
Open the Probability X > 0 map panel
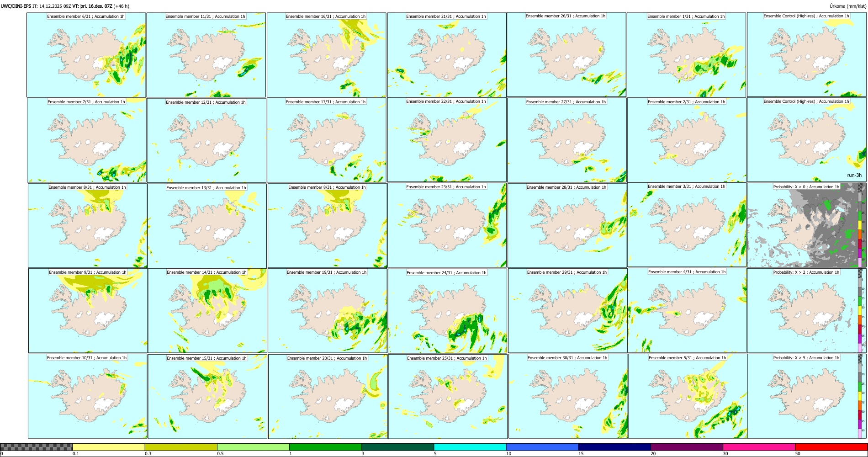pyautogui.click(x=806, y=225)
